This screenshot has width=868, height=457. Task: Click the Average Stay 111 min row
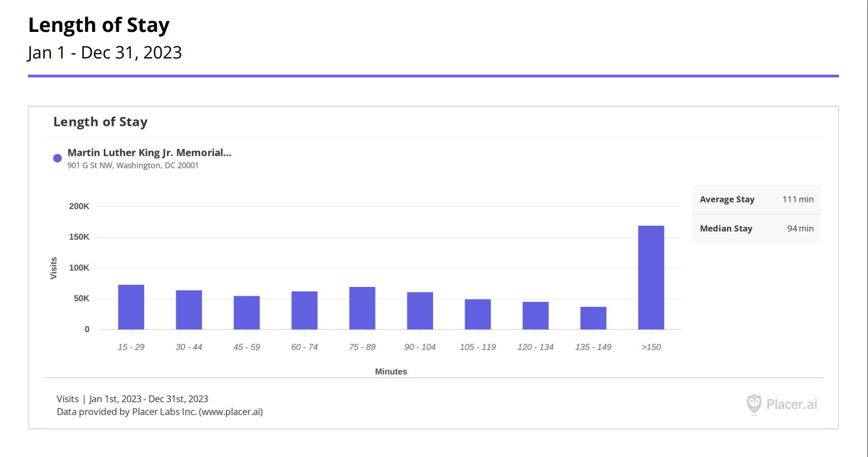[x=756, y=200]
